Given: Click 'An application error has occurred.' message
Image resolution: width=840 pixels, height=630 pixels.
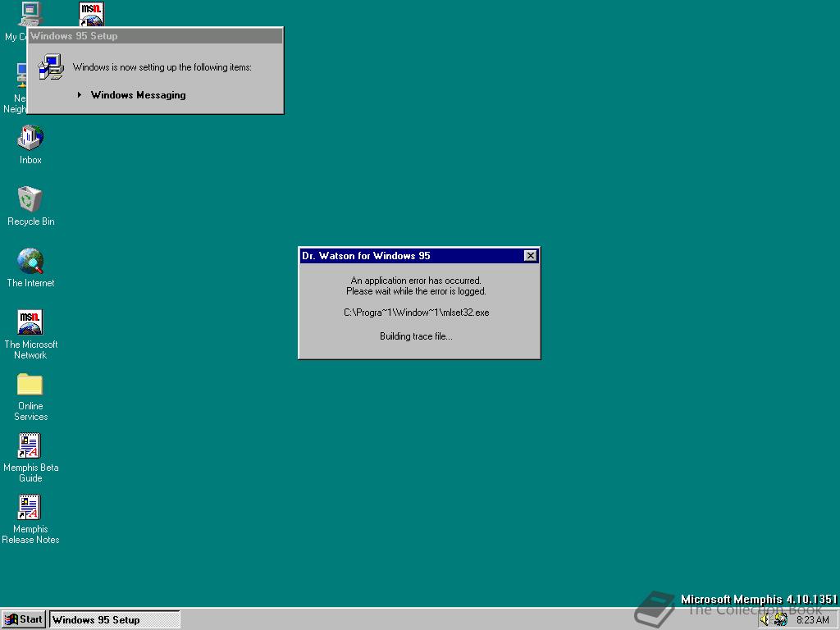Looking at the screenshot, I should [416, 281].
